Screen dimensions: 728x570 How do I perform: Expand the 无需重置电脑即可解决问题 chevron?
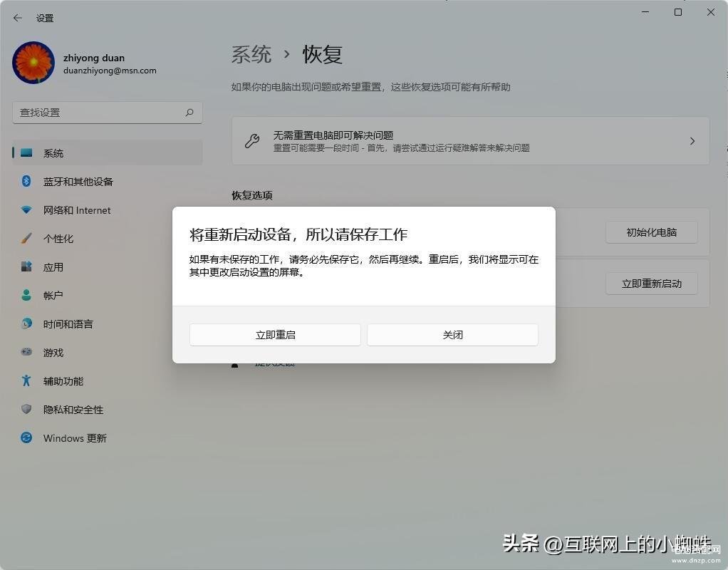(x=692, y=141)
